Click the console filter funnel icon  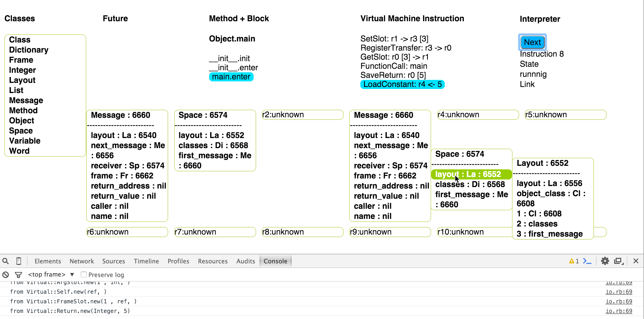tap(18, 275)
